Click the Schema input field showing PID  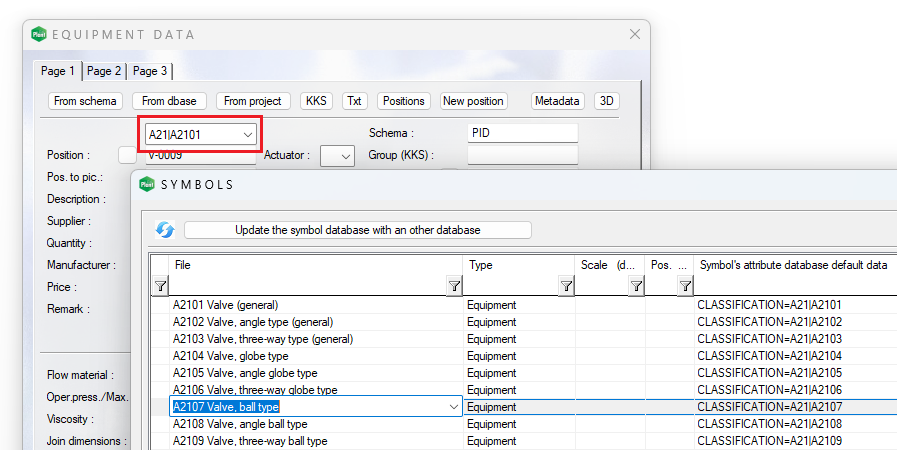pos(522,133)
